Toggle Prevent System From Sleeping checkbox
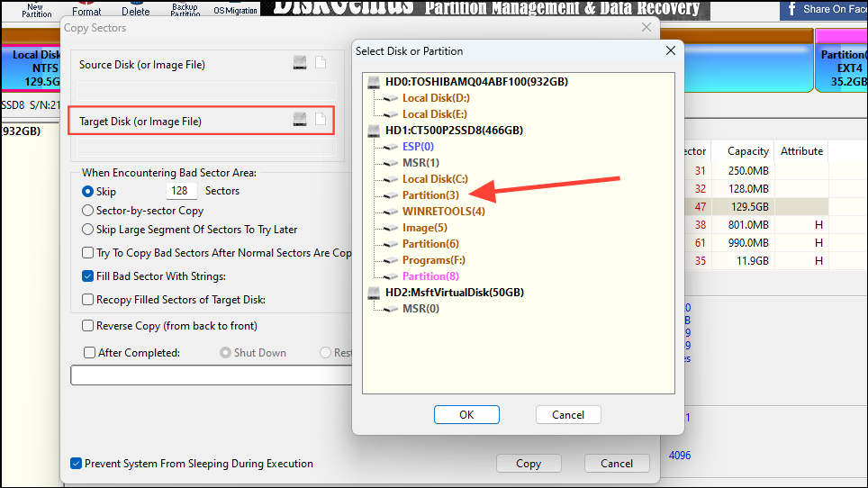Viewport: 868px width, 488px height. coord(77,463)
